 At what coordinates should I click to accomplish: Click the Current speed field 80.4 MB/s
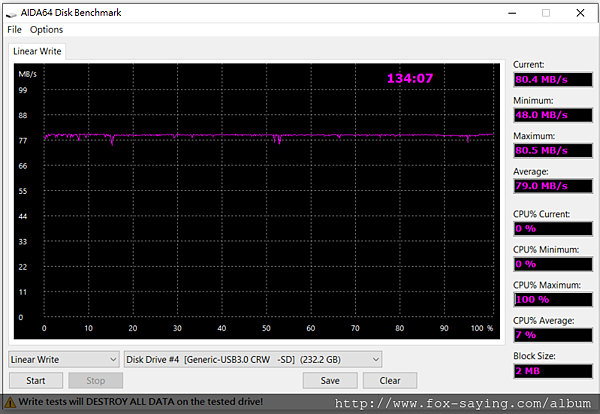553,80
